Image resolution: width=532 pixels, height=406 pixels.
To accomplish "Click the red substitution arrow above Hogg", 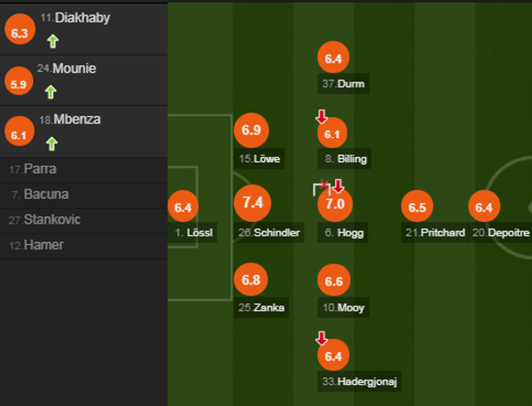I will coord(338,186).
